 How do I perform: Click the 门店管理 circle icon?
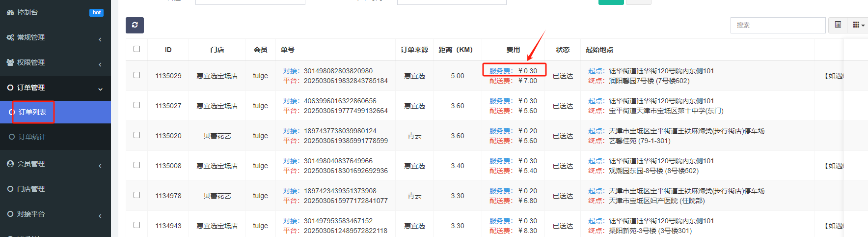[10, 189]
